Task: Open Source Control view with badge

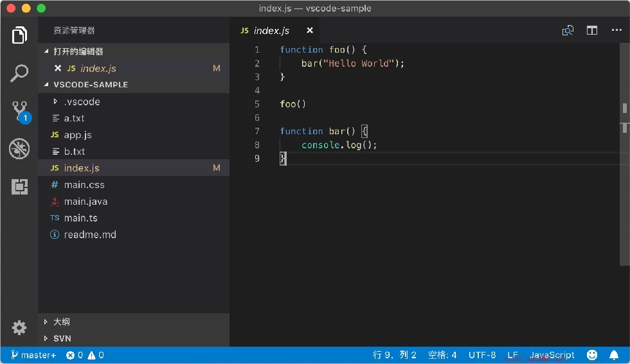Action: 21,112
